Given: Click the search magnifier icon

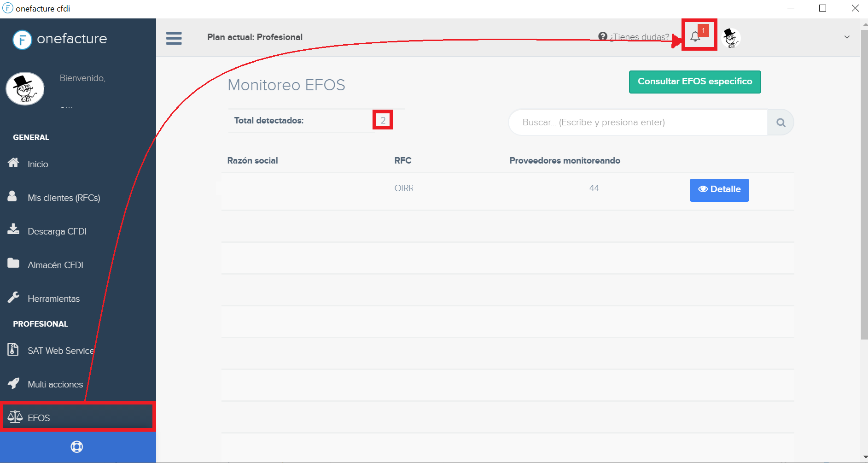Looking at the screenshot, I should coord(781,123).
